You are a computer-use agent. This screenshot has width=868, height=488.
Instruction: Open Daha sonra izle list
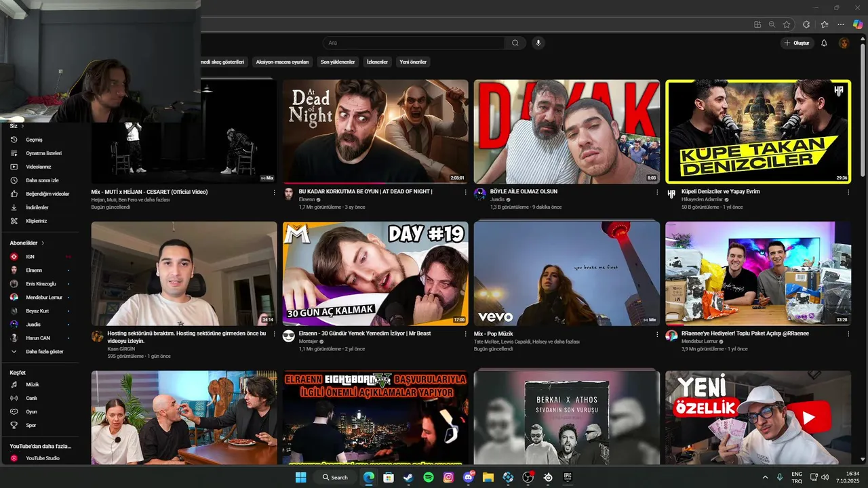tap(41, 180)
